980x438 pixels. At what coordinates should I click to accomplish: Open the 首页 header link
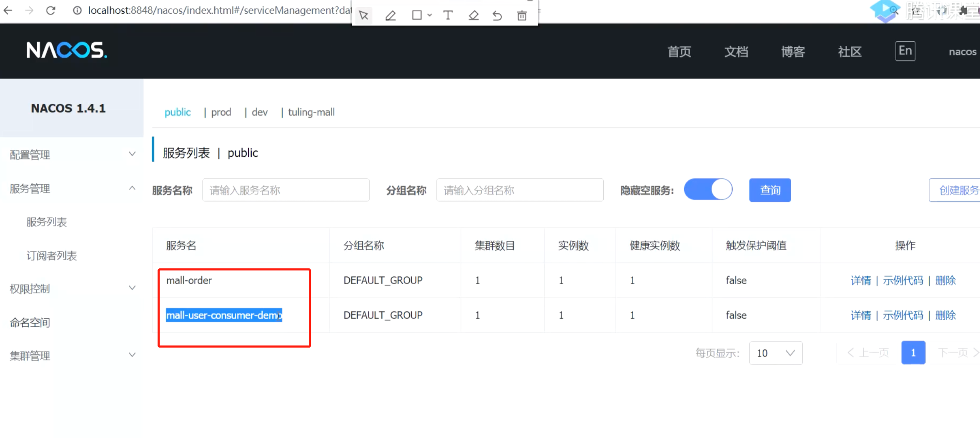679,52
